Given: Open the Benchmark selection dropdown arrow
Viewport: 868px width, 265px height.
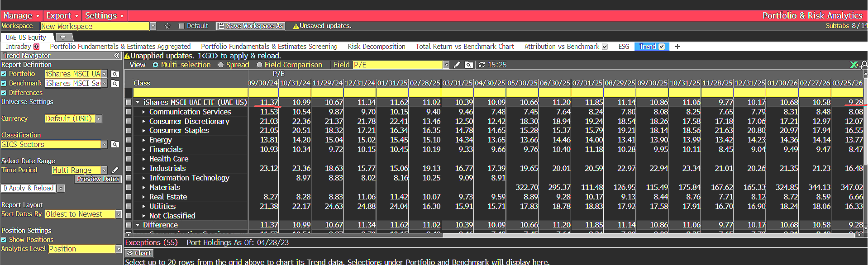Looking at the screenshot, I should point(105,84).
